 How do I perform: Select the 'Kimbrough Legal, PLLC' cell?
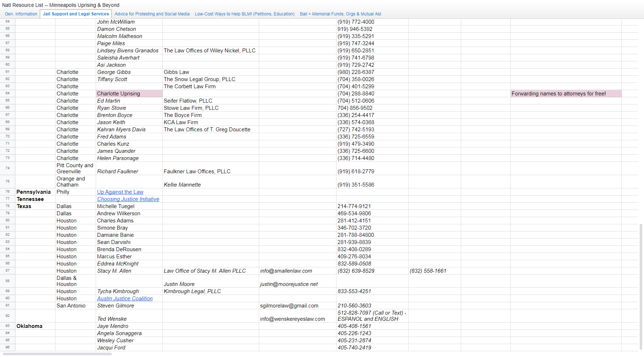[210, 291]
